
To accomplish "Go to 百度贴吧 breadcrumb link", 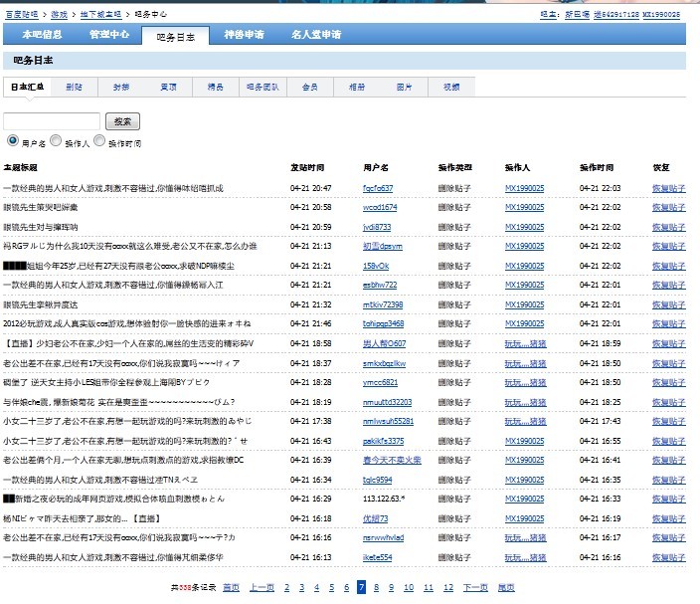I will click(22, 14).
